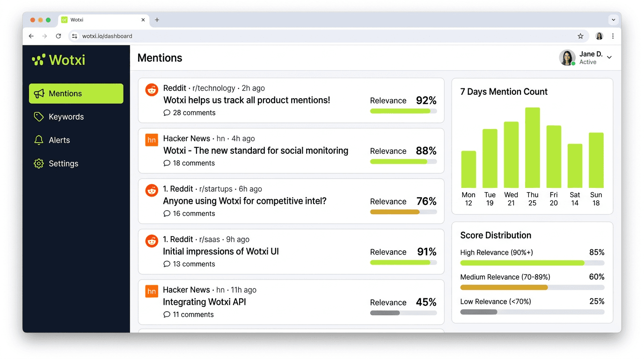
Task: Open the Keywords section in sidebar
Action: [x=76, y=117]
